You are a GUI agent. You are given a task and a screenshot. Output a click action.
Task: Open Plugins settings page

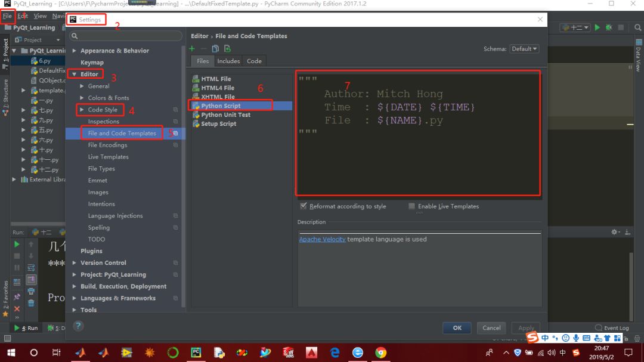coord(91,250)
